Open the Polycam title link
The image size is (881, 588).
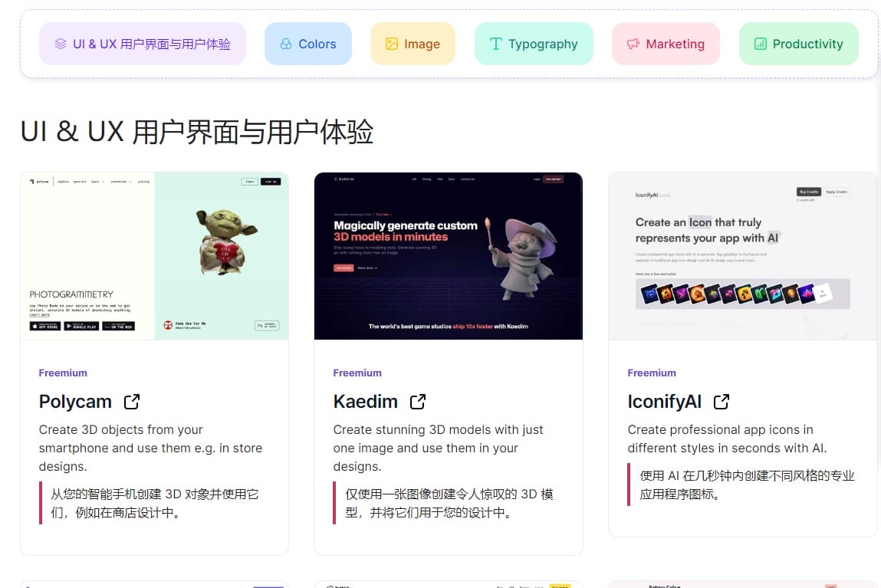[x=75, y=402]
